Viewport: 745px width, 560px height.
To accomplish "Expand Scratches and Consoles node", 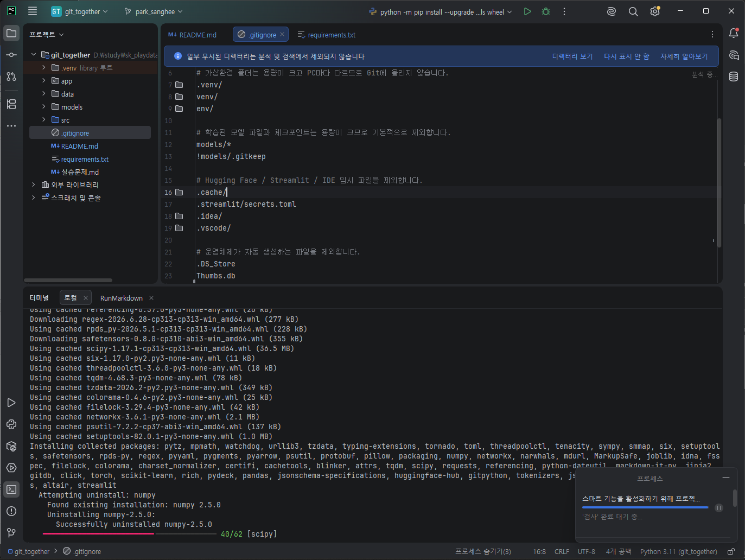I will 34,198.
